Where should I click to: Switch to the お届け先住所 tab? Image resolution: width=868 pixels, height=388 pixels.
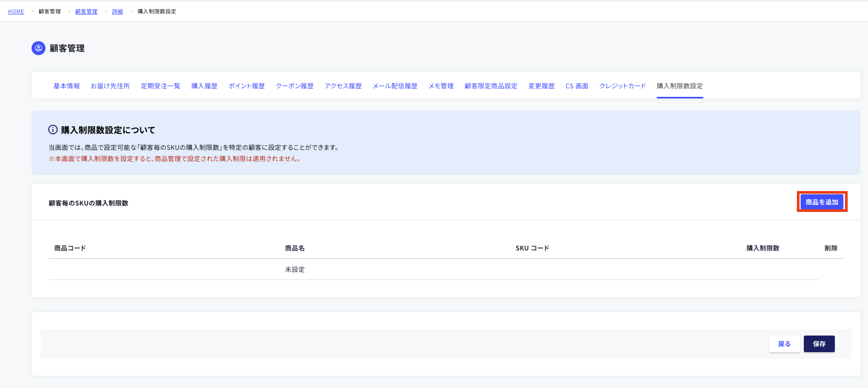pyautogui.click(x=110, y=86)
